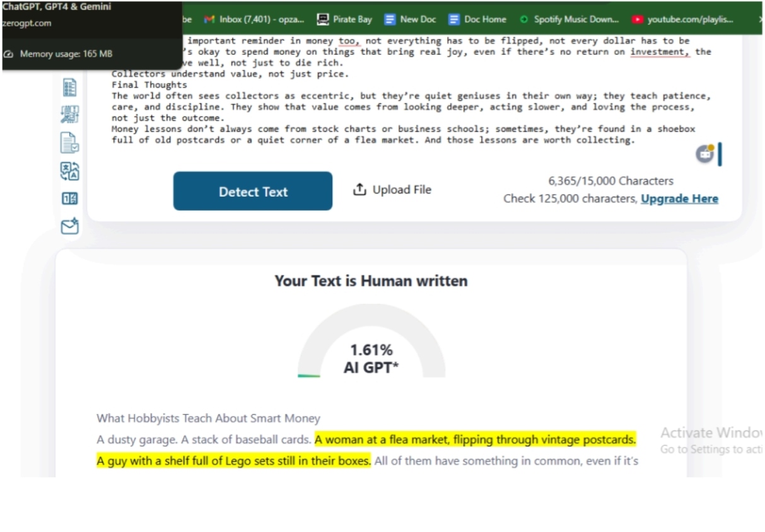Viewport: 765px width, 532px height.
Task: Click the YouTube playlist bookmark icon
Action: click(638, 20)
